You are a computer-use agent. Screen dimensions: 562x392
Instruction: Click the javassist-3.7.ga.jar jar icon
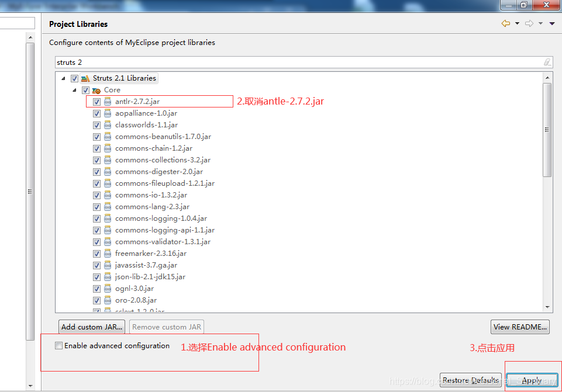coord(108,265)
